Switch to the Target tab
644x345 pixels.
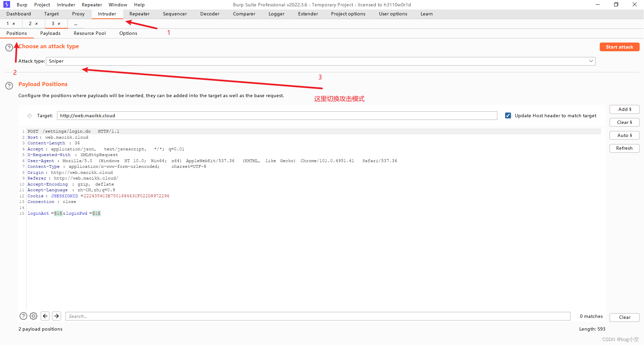tap(51, 14)
